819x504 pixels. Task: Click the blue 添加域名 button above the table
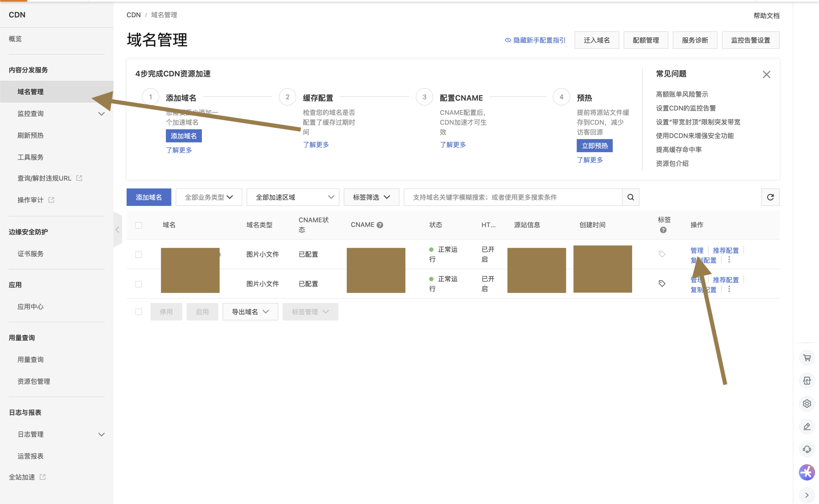149,197
